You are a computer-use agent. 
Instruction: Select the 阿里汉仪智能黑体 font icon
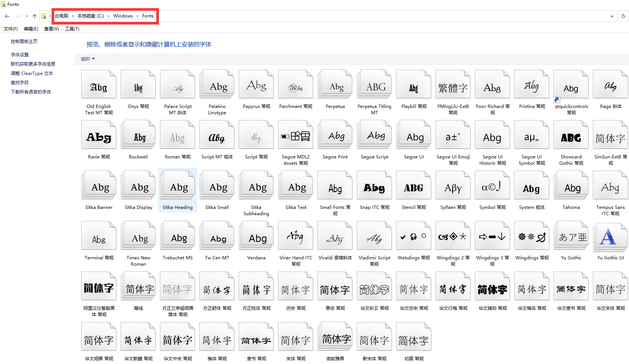click(x=99, y=286)
